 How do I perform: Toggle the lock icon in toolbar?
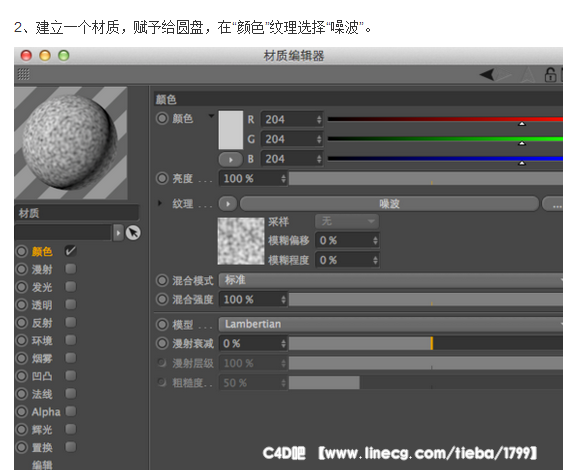click(x=550, y=75)
